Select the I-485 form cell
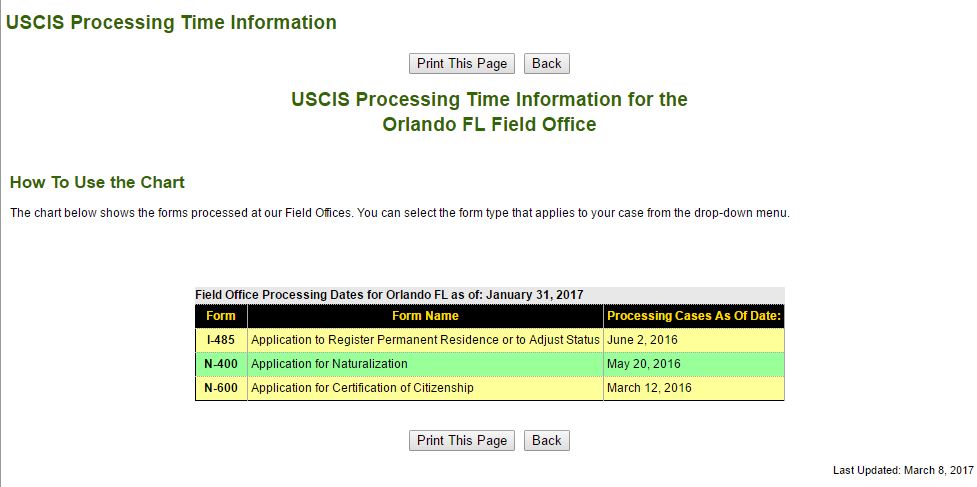 coord(221,340)
